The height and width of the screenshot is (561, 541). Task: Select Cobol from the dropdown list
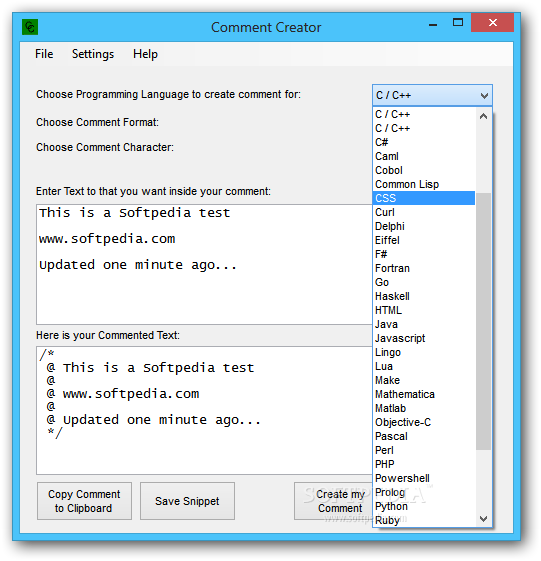(424, 170)
